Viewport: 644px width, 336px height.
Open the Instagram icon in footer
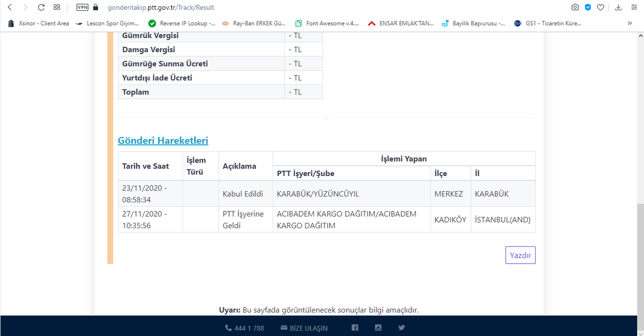click(x=378, y=328)
